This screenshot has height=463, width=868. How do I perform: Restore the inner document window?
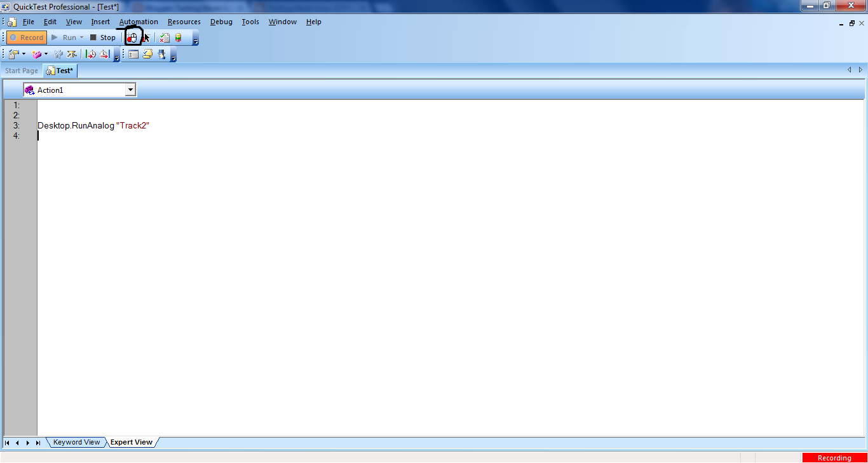(x=851, y=23)
